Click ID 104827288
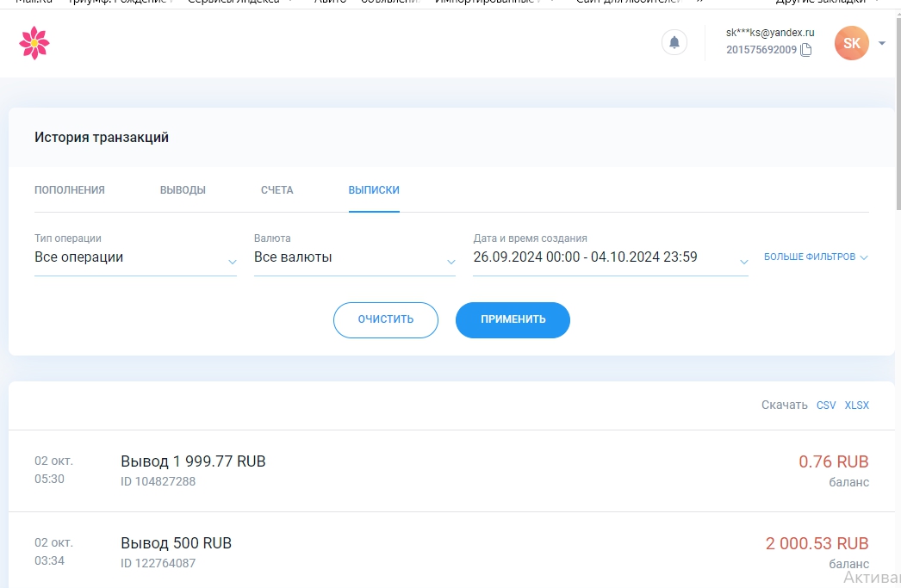 [x=158, y=481]
